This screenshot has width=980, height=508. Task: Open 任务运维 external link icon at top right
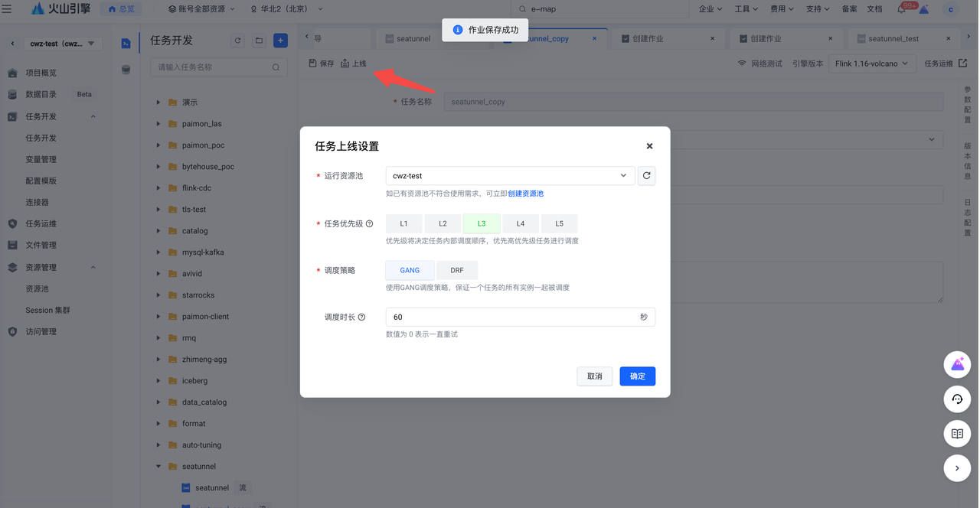[963, 63]
